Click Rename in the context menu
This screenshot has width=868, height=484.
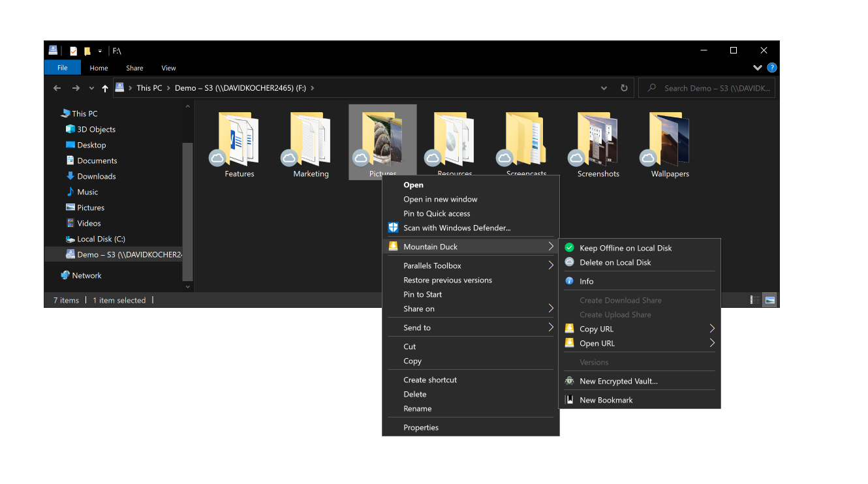pyautogui.click(x=417, y=408)
